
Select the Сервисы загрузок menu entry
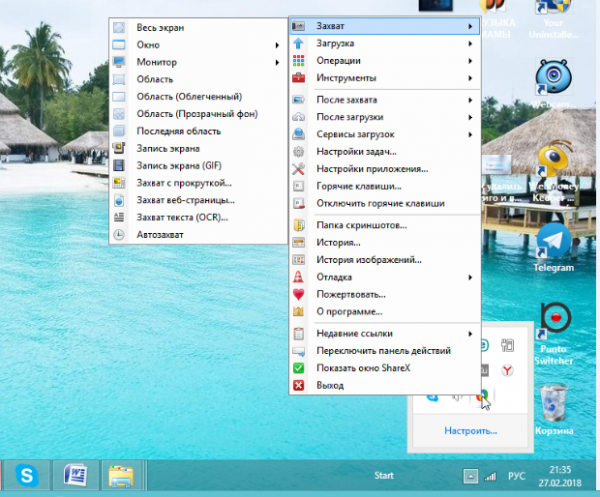click(384, 134)
